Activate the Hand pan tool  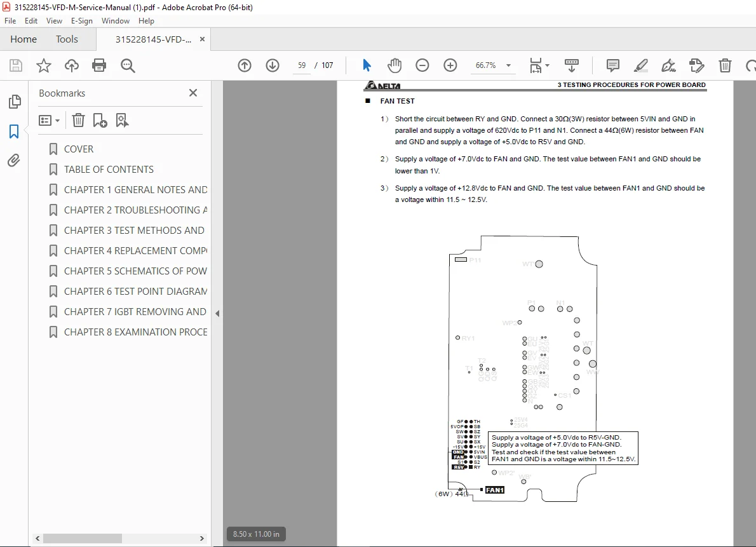tap(395, 65)
